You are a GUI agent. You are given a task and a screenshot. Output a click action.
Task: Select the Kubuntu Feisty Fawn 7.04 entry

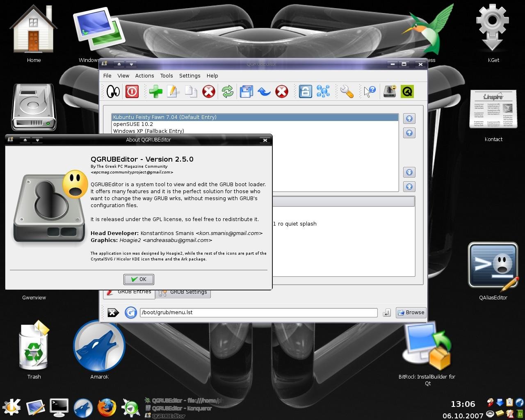tap(255, 117)
